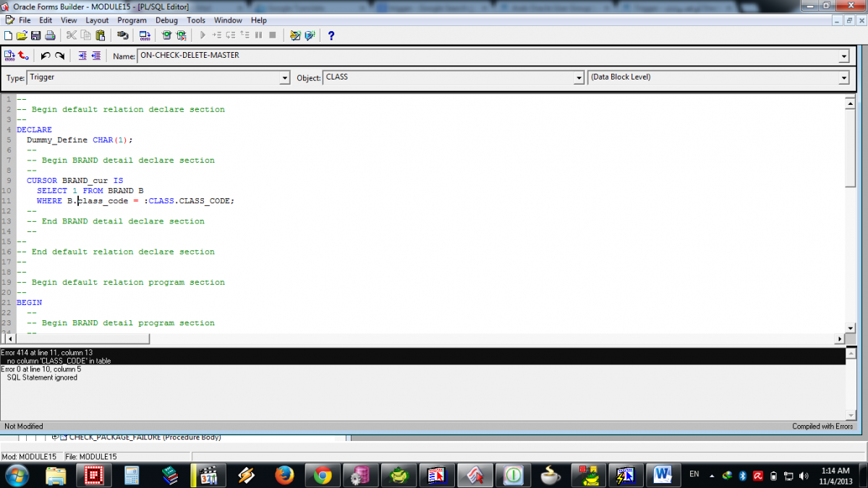Viewport: 868px width, 488px height.
Task: Click the Redo arrow in the editor toolbar
Action: [59, 56]
